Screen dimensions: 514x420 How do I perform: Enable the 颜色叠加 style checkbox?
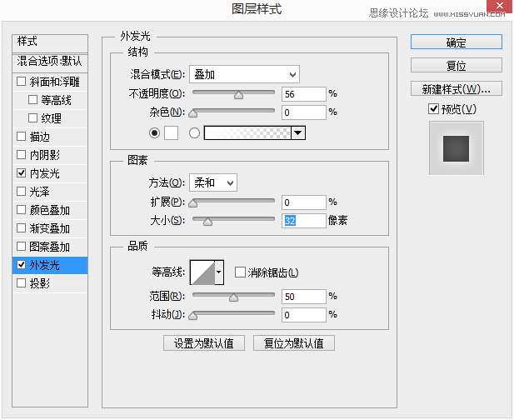[x=22, y=210]
